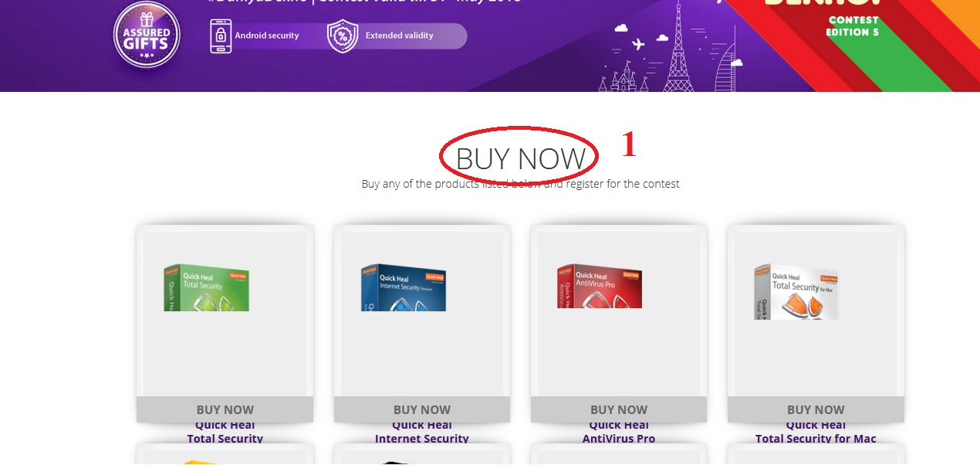Open the Quick Heal AntiVirus Pro title link

coord(619,433)
